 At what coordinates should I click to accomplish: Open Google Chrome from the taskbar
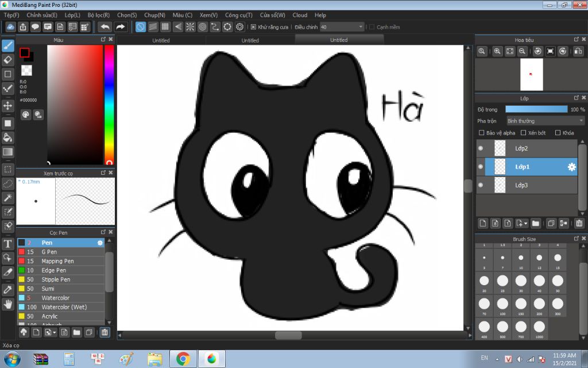point(183,359)
